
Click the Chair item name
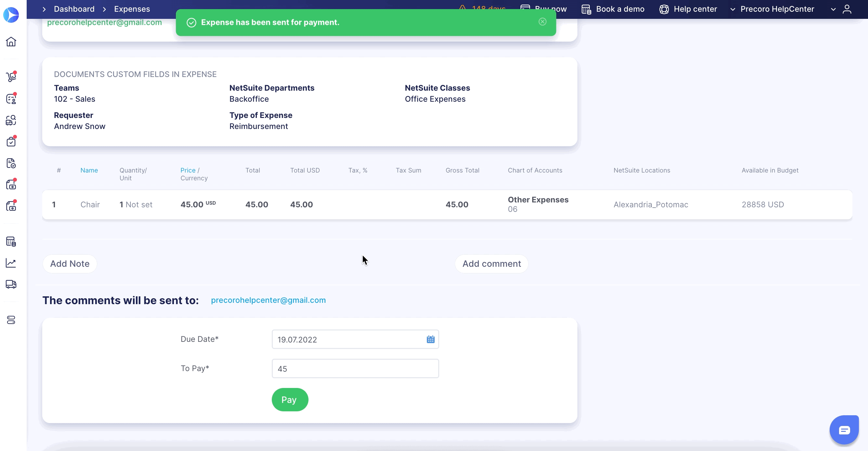[90, 205]
